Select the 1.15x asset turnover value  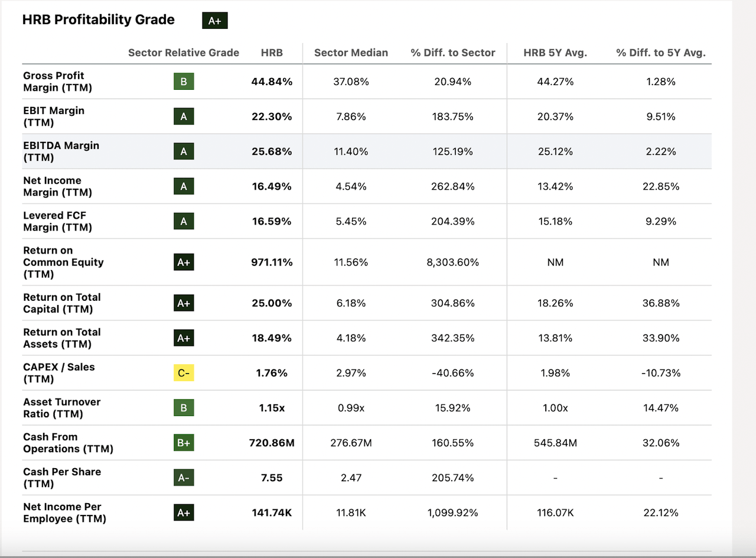coord(272,407)
